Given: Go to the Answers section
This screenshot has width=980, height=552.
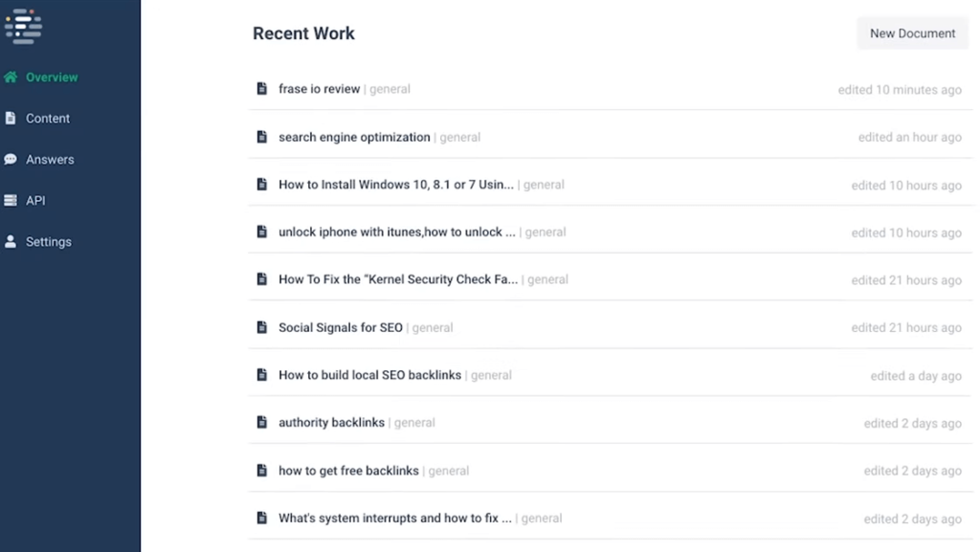Looking at the screenshot, I should (50, 159).
